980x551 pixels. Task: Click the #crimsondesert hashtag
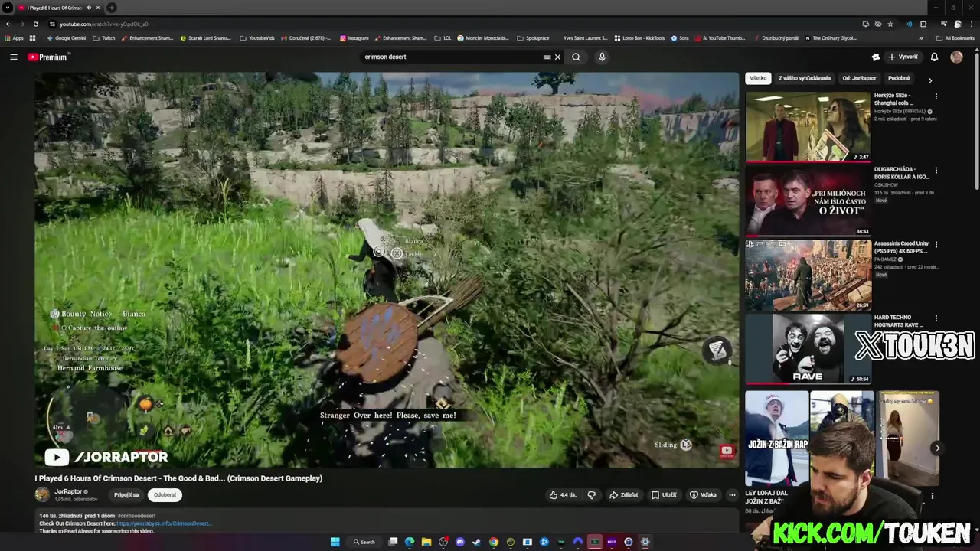click(x=136, y=516)
